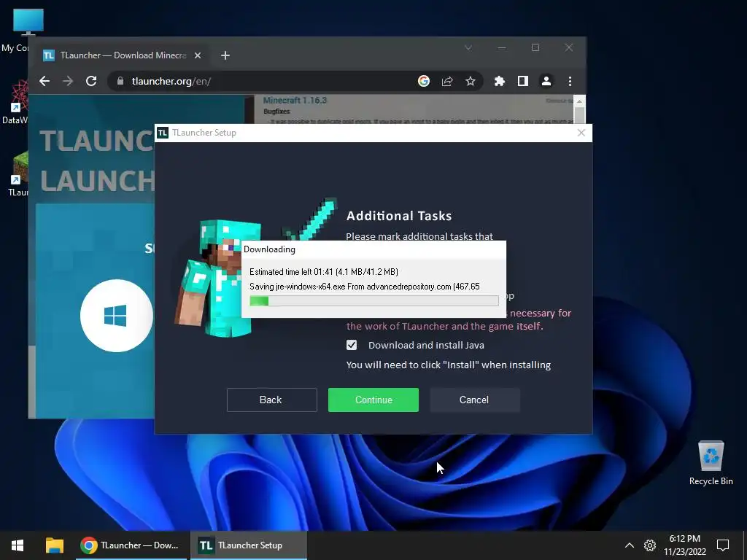Toggle the Chrome side panel icon
Screen dimensions: 747x560
[x=522, y=81]
